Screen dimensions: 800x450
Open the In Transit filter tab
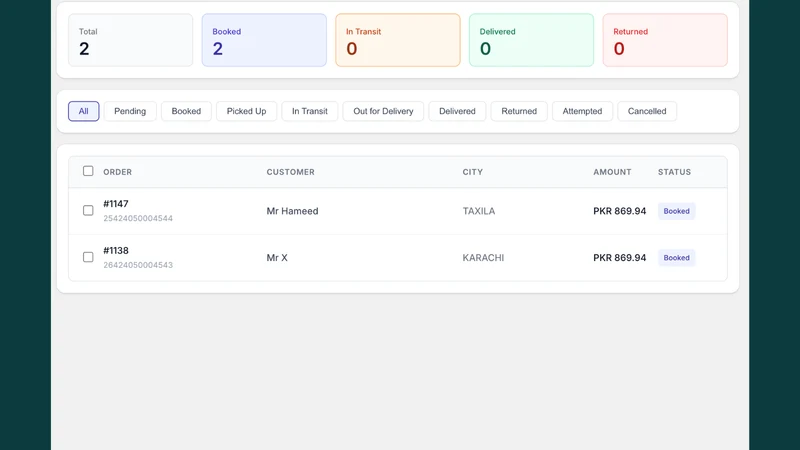(x=310, y=111)
